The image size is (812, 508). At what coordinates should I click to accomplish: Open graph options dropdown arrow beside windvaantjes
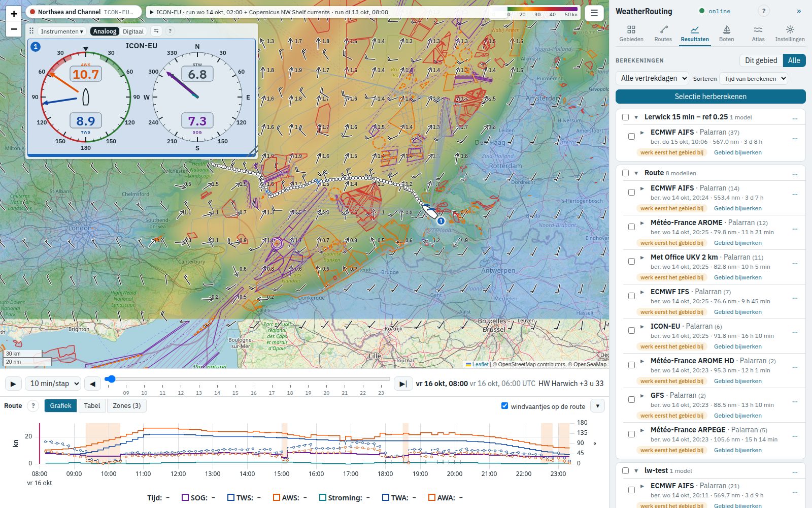coord(597,406)
